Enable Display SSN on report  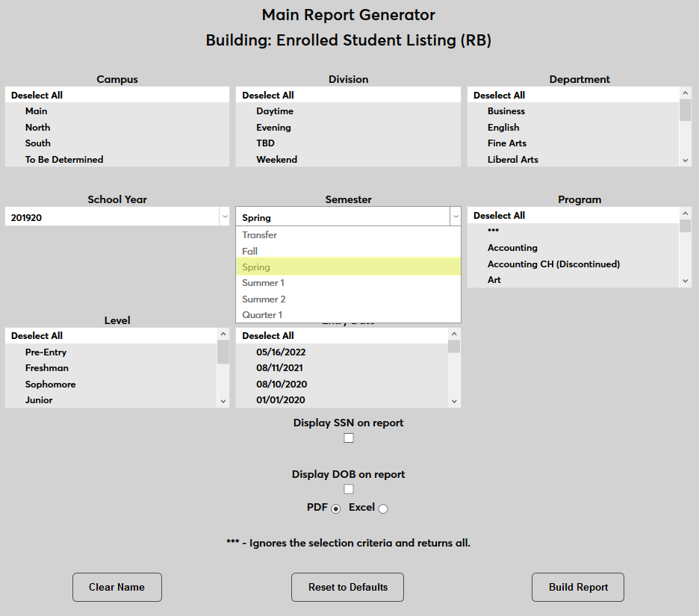pos(348,438)
